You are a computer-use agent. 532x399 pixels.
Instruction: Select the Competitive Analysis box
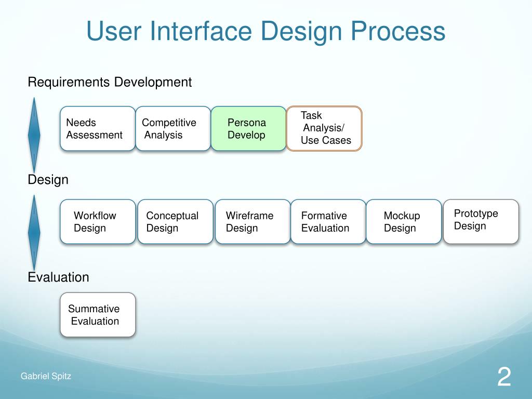(174, 129)
